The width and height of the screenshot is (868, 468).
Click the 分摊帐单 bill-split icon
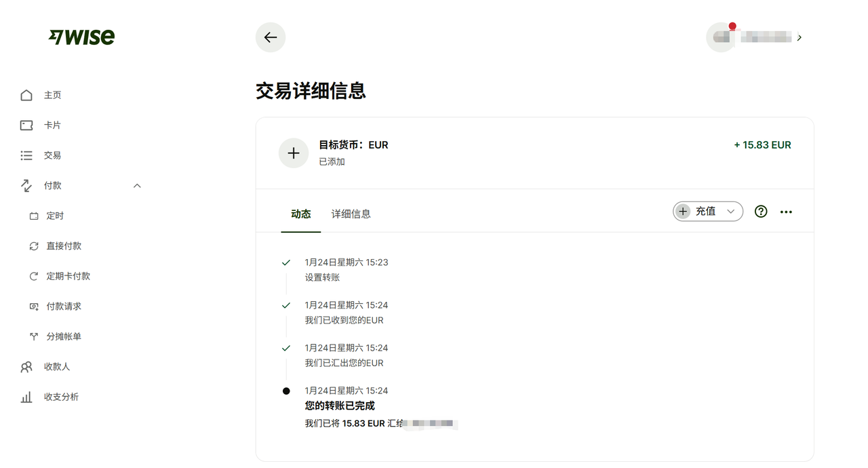pyautogui.click(x=33, y=336)
